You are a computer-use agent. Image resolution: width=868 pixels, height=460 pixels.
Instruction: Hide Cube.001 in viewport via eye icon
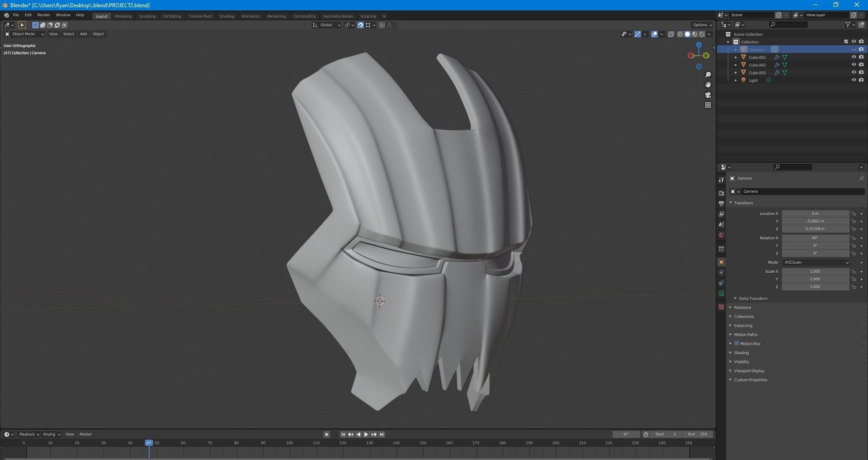pyautogui.click(x=854, y=57)
